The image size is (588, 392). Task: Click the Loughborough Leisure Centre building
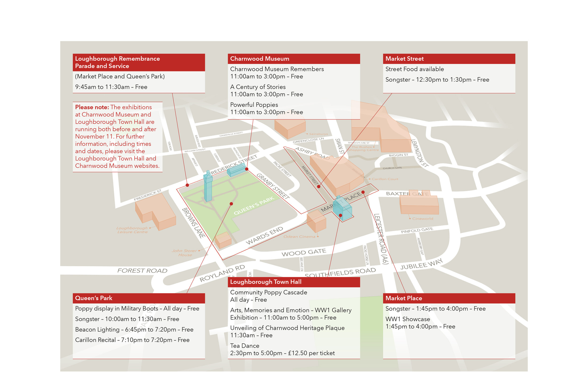click(x=155, y=212)
